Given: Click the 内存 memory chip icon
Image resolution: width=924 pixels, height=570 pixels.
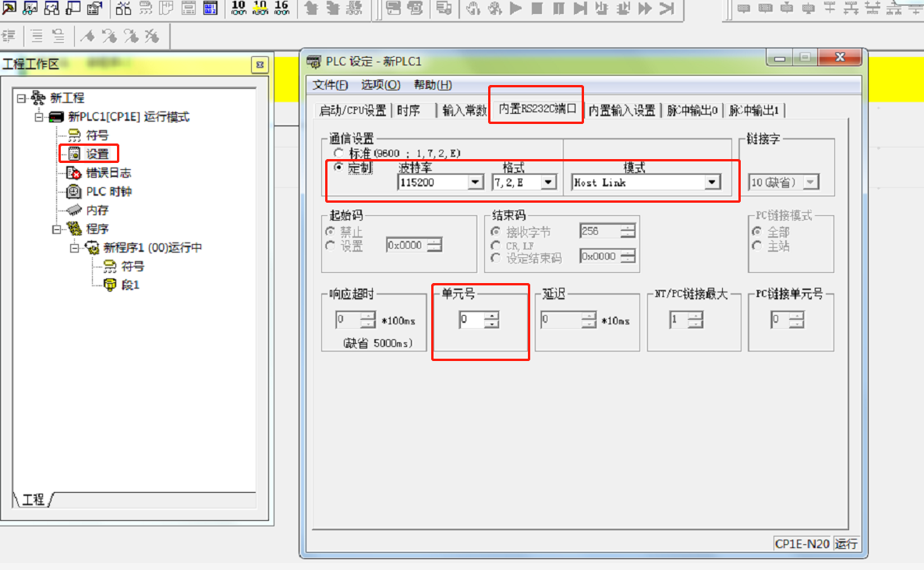Looking at the screenshot, I should (x=73, y=211).
